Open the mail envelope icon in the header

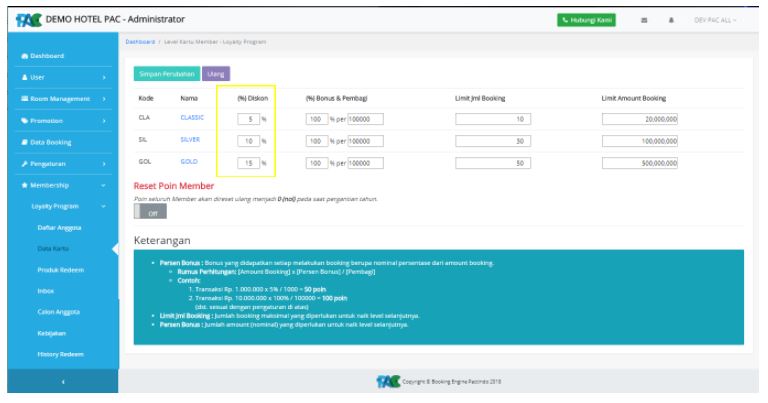point(644,20)
